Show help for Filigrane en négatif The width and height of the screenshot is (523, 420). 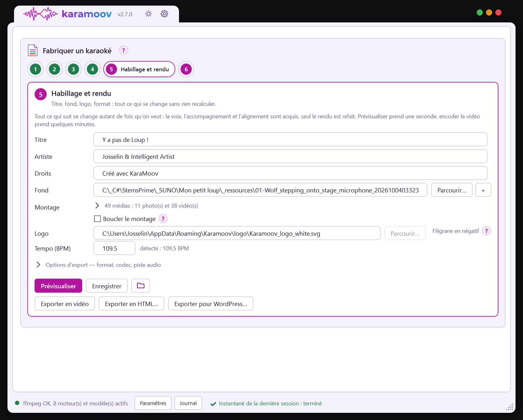pos(487,231)
